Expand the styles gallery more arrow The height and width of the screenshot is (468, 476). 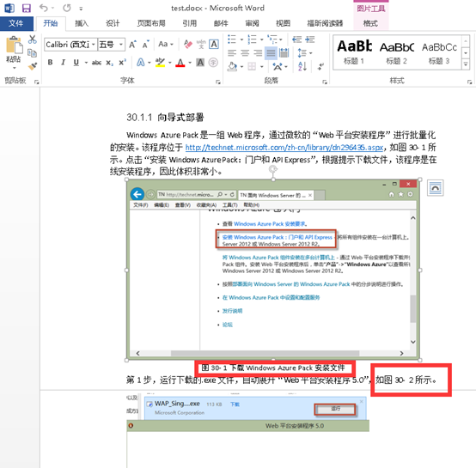pos(466,64)
